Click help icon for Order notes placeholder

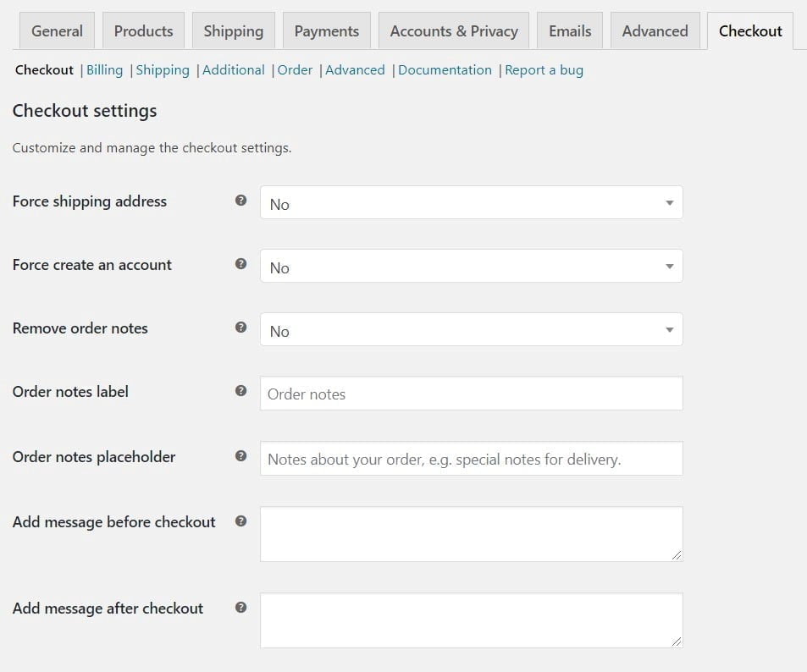point(240,456)
